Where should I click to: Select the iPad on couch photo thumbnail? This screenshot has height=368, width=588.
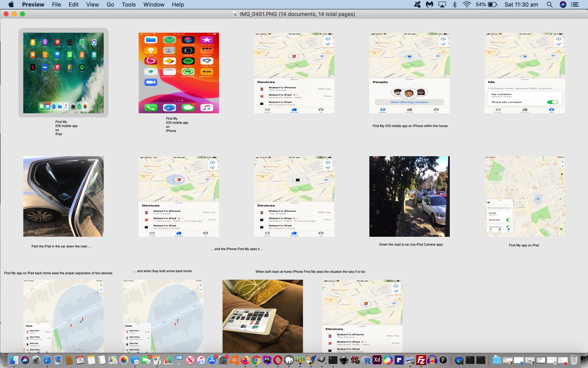coord(263,316)
